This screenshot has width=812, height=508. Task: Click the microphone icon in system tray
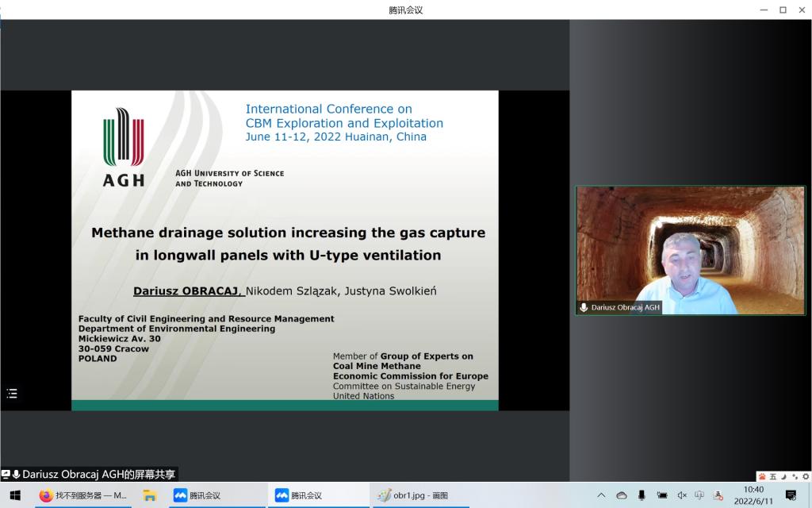642,495
